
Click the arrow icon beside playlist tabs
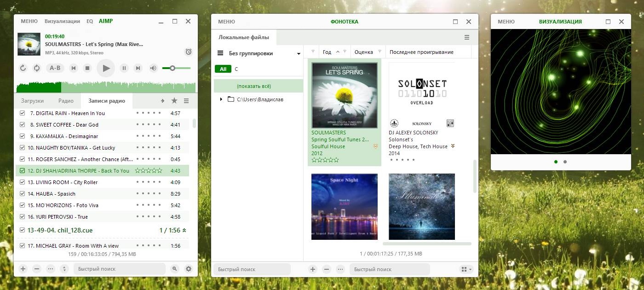(162, 101)
